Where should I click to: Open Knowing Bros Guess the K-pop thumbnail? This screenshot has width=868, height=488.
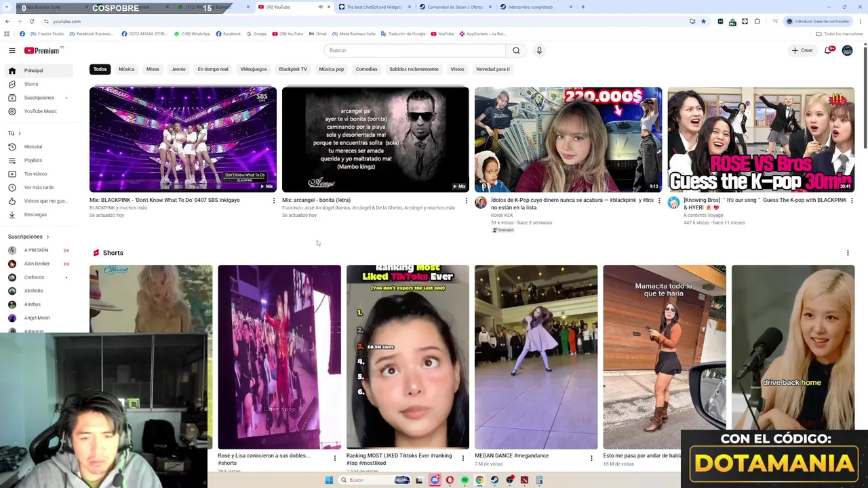[761, 140]
